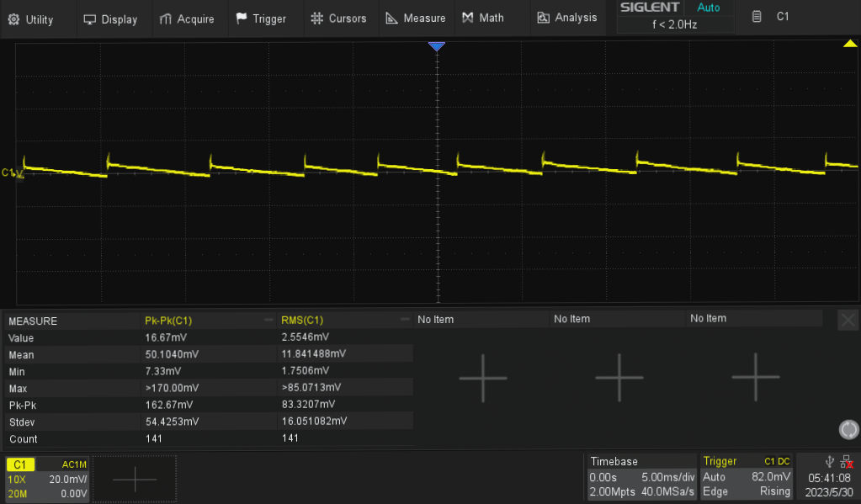
Task: Toggle the Auto trigger mode setting
Action: pyautogui.click(x=713, y=476)
